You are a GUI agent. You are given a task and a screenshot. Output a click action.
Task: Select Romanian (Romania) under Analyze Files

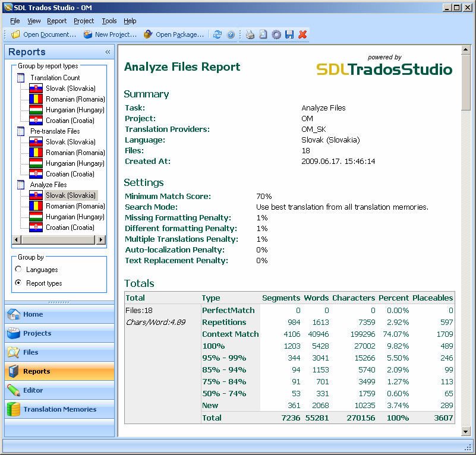pyautogui.click(x=75, y=206)
